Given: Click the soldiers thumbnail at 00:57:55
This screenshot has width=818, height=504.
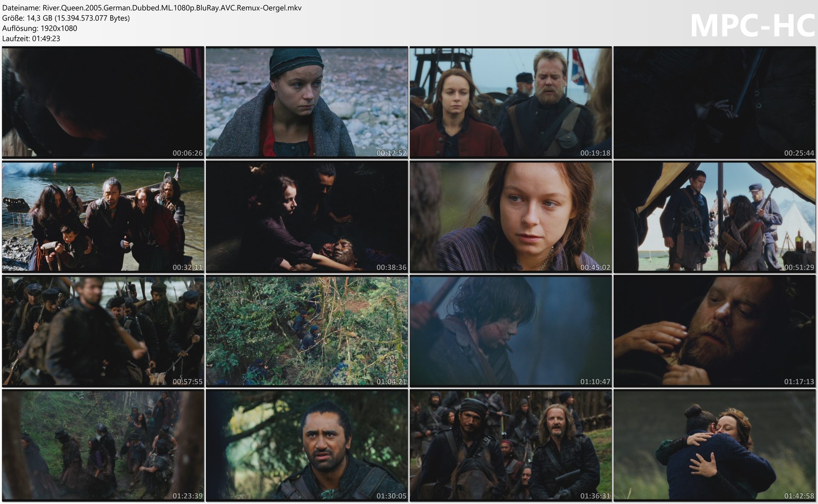Looking at the screenshot, I should pos(103,331).
